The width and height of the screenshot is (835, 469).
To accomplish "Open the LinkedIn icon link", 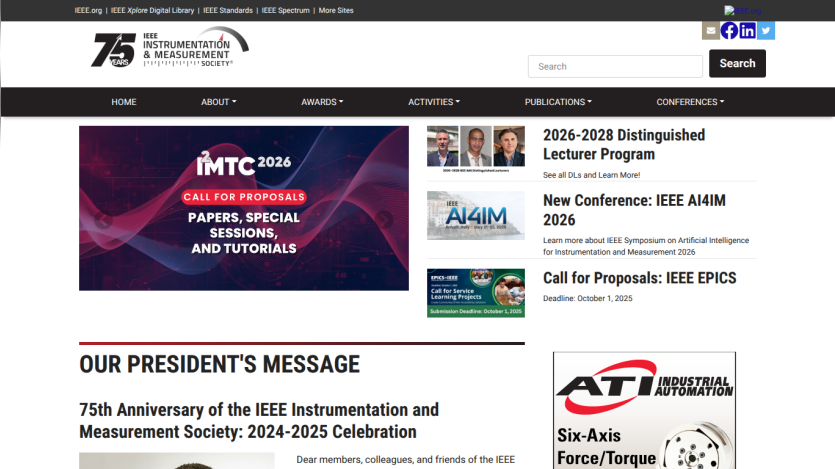I will pos(748,31).
